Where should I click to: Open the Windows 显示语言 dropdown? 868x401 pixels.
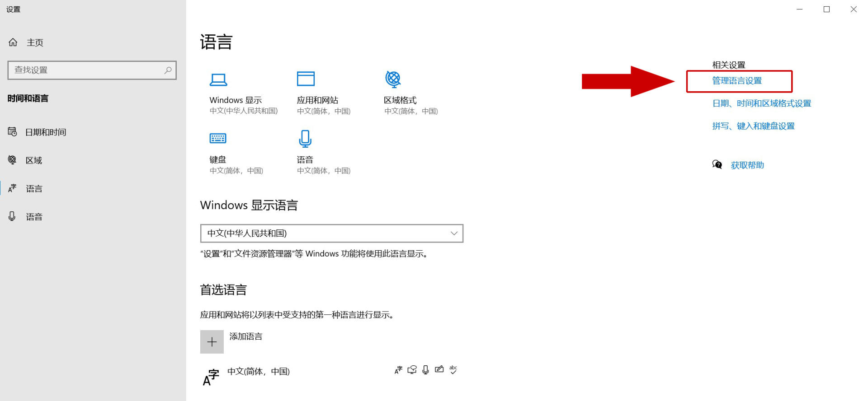pyautogui.click(x=332, y=233)
